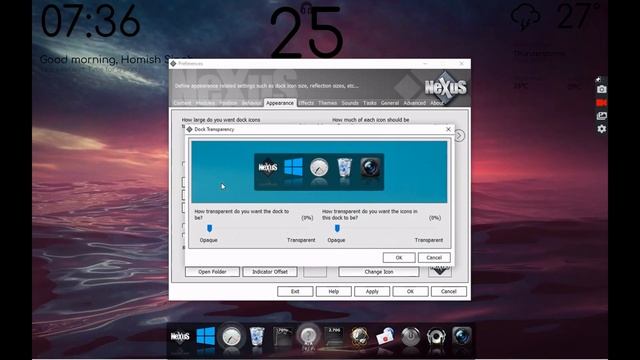Open the gallery icon on the recorder bar
The width and height of the screenshot is (640, 360).
[x=602, y=116]
